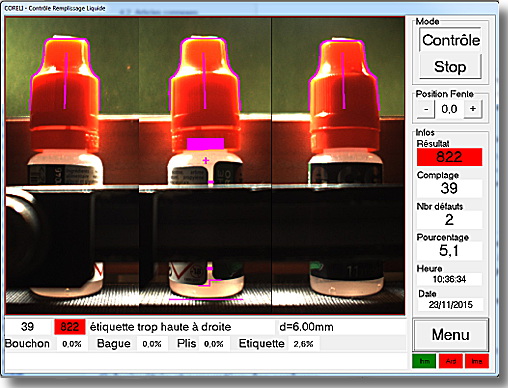508x388 pixels.
Task: Click the Stop button
Action: (x=450, y=67)
